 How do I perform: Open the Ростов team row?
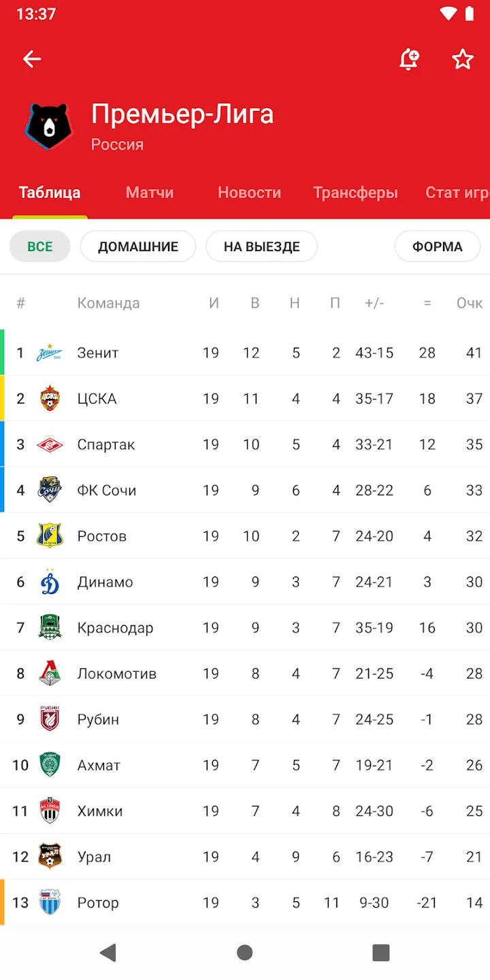[245, 536]
